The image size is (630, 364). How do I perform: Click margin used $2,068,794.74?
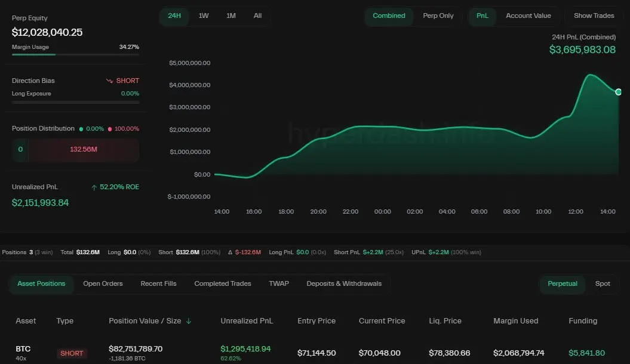point(519,353)
